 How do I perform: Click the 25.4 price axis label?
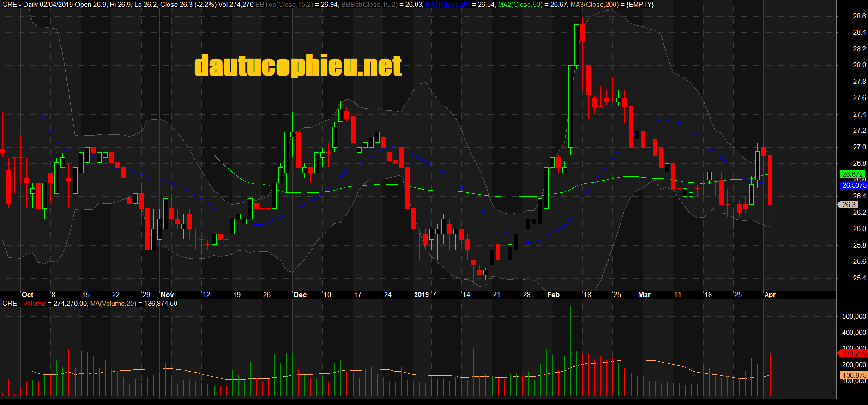pos(859,278)
